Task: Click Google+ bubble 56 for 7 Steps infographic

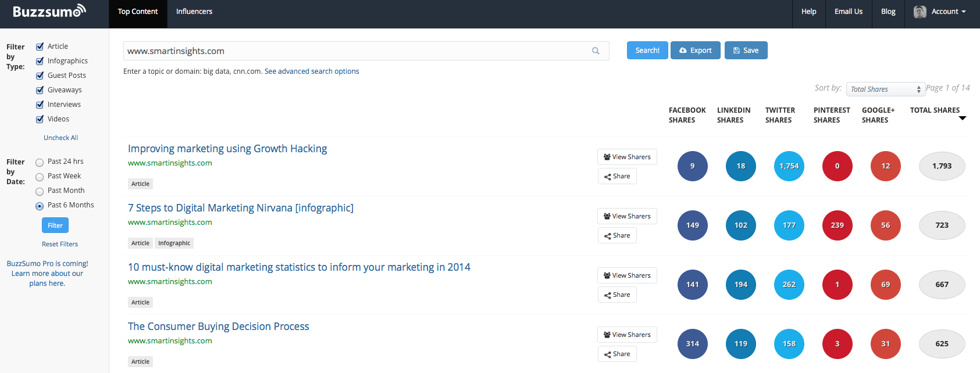Action: (886, 225)
